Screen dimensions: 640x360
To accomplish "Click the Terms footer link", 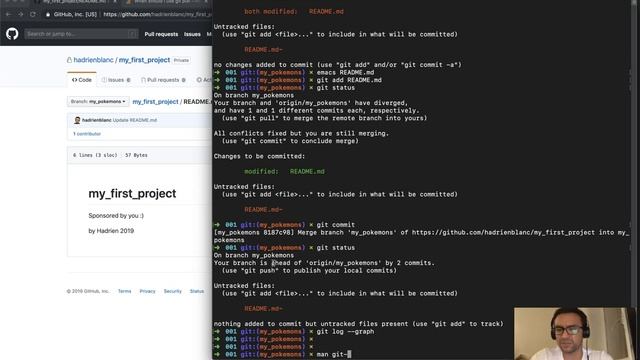I will [124, 291].
